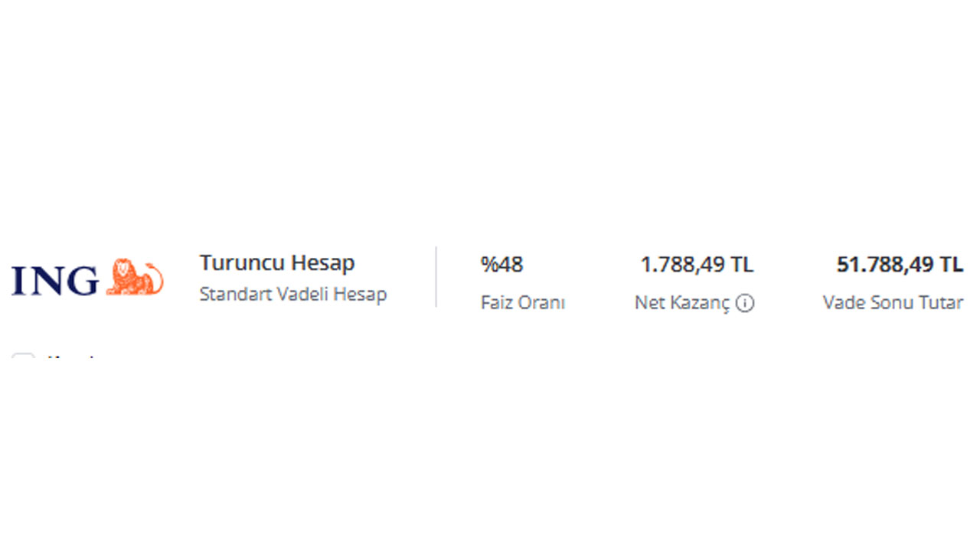Open the Net Kazanç info icon

[x=745, y=303]
